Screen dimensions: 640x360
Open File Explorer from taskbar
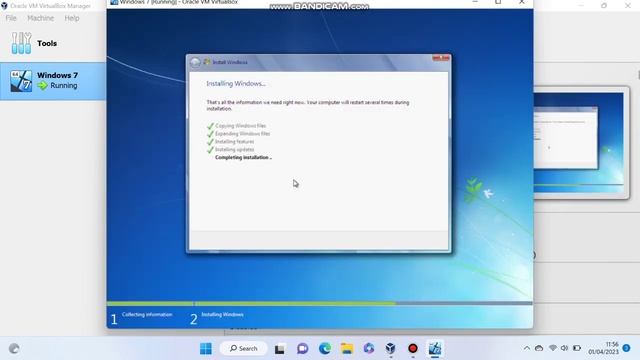347,349
